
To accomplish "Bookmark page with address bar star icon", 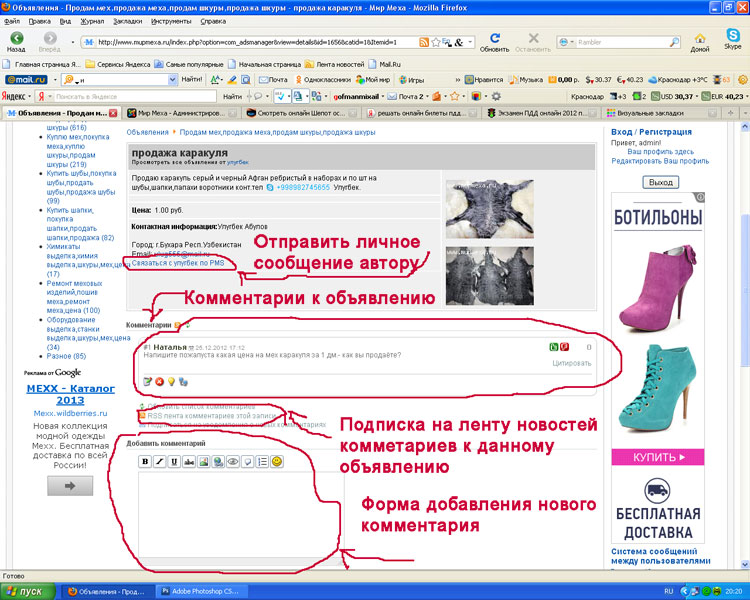I will [435, 42].
